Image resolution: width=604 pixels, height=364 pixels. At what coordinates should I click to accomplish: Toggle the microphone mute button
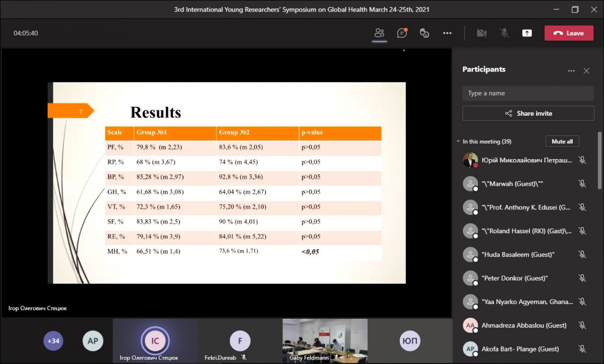point(504,33)
